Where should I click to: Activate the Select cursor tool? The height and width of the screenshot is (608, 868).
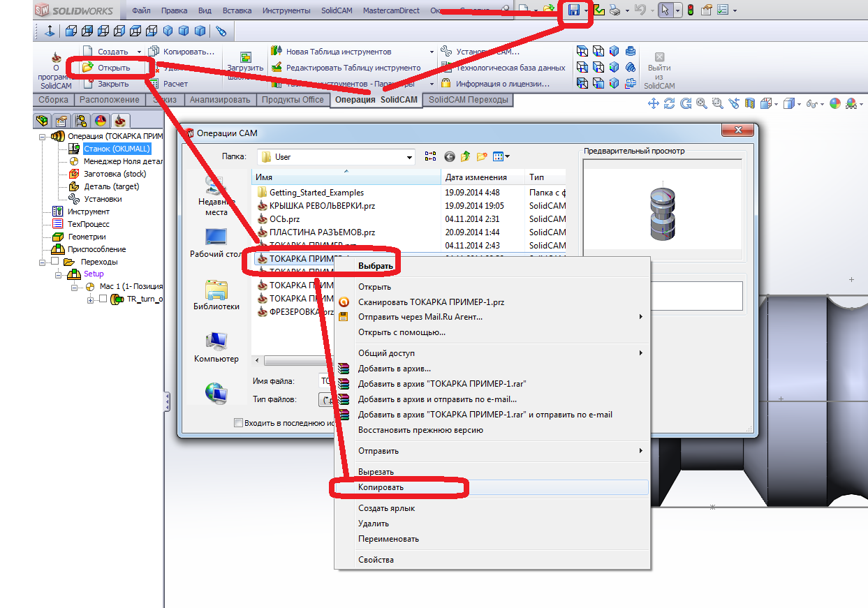(x=665, y=10)
